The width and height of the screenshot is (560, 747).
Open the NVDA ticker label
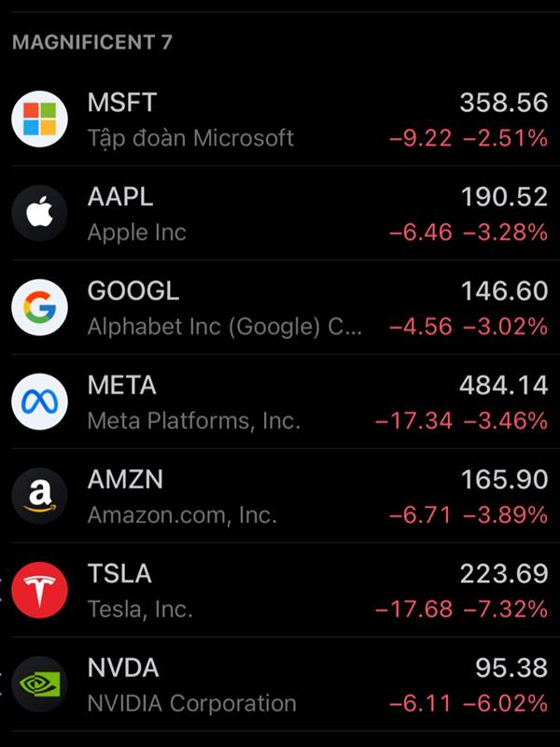pyautogui.click(x=123, y=668)
